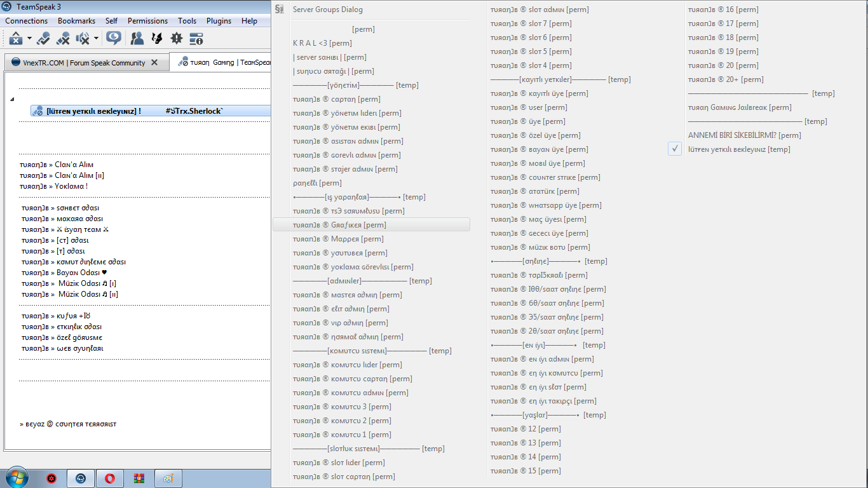
Task: Click the Disconnect from server toolbar icon
Action: [x=16, y=39]
